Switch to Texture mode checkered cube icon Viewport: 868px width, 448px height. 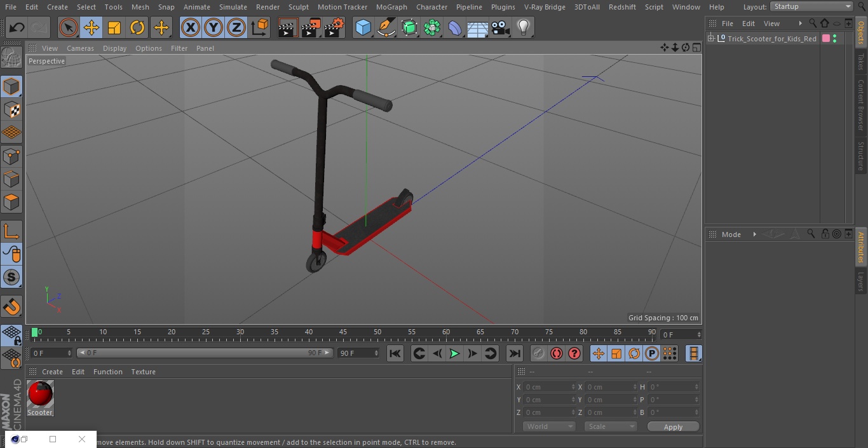[11, 109]
